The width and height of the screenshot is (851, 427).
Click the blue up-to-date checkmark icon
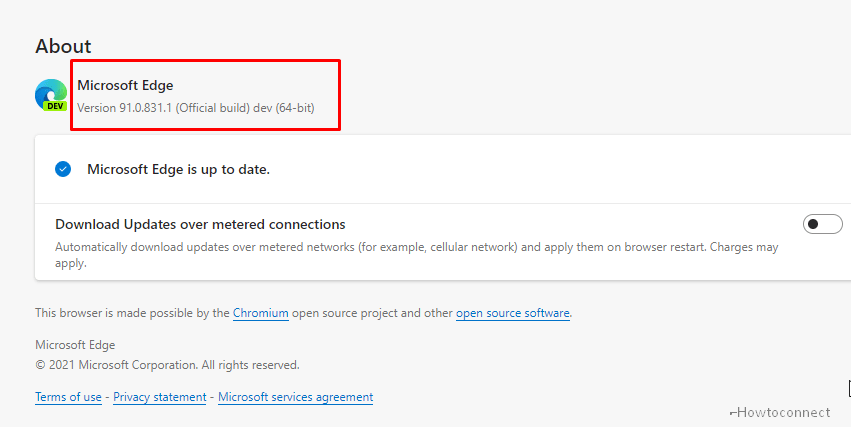pos(63,169)
